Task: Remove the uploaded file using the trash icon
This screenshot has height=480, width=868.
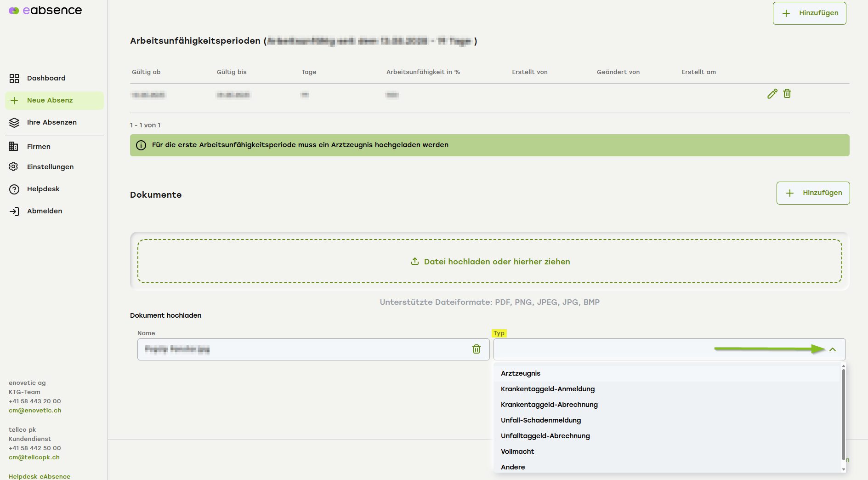Action: pyautogui.click(x=477, y=349)
